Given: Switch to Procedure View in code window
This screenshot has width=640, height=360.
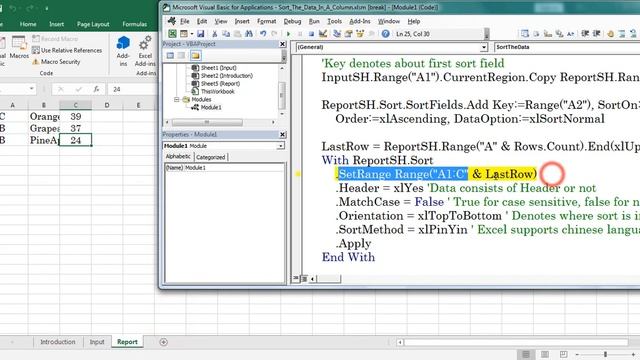Looking at the screenshot, I should point(296,279).
